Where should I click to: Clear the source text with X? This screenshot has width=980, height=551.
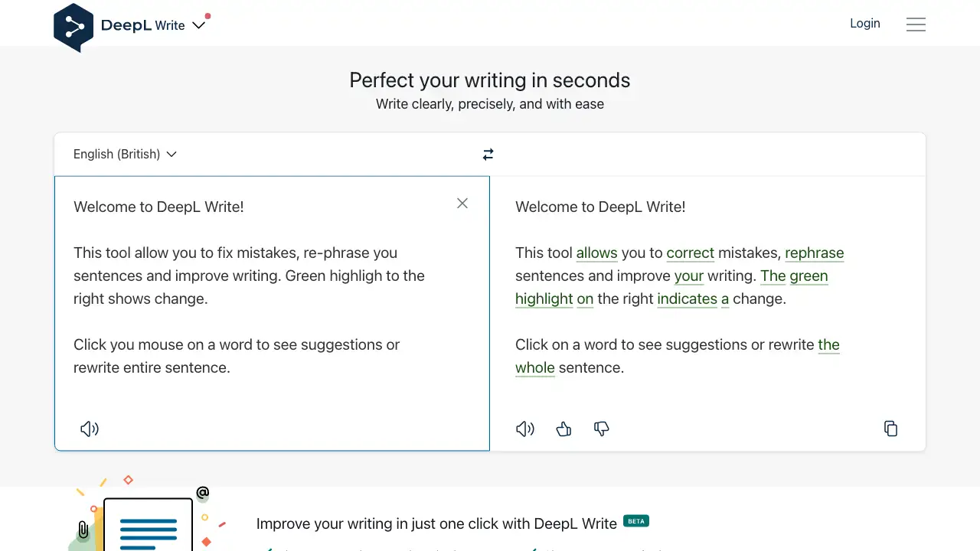pos(462,203)
